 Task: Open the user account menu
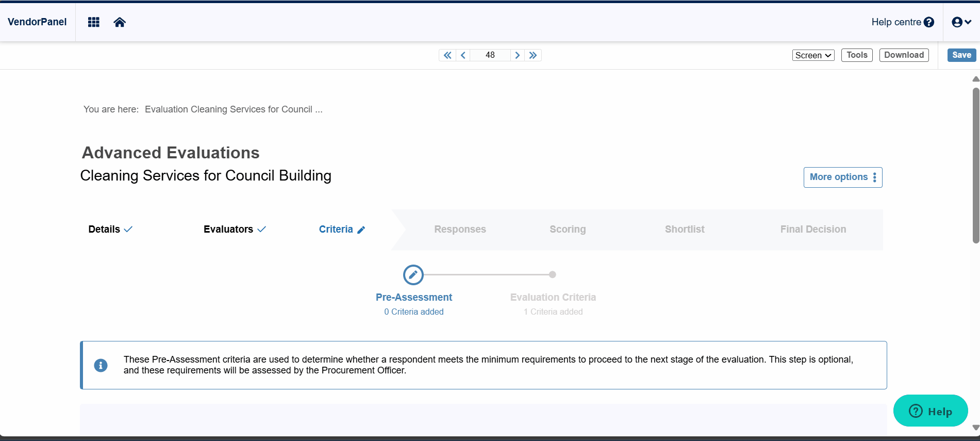point(961,22)
